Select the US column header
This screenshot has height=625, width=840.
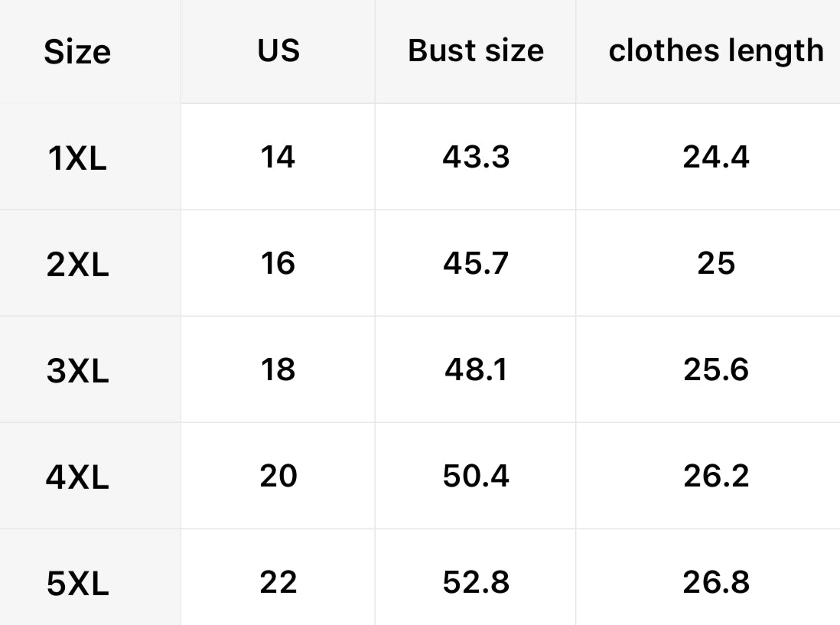point(278,50)
